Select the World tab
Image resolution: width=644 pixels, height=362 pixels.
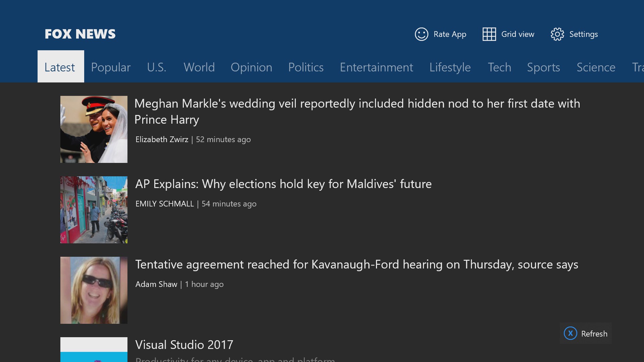(x=199, y=67)
